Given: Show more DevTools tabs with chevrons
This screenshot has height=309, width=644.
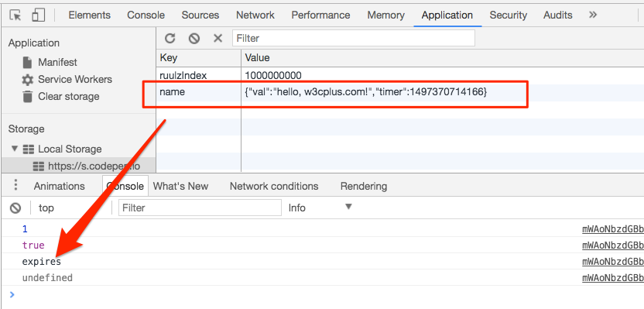Looking at the screenshot, I should [x=592, y=15].
